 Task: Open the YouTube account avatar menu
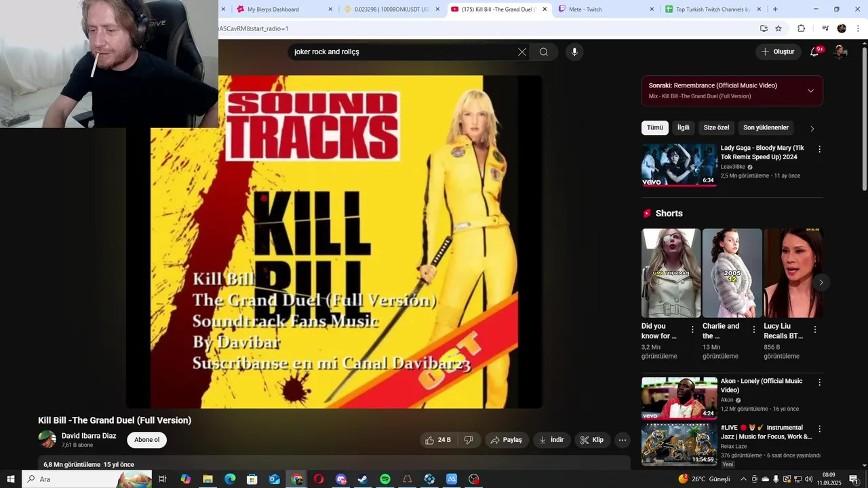840,52
